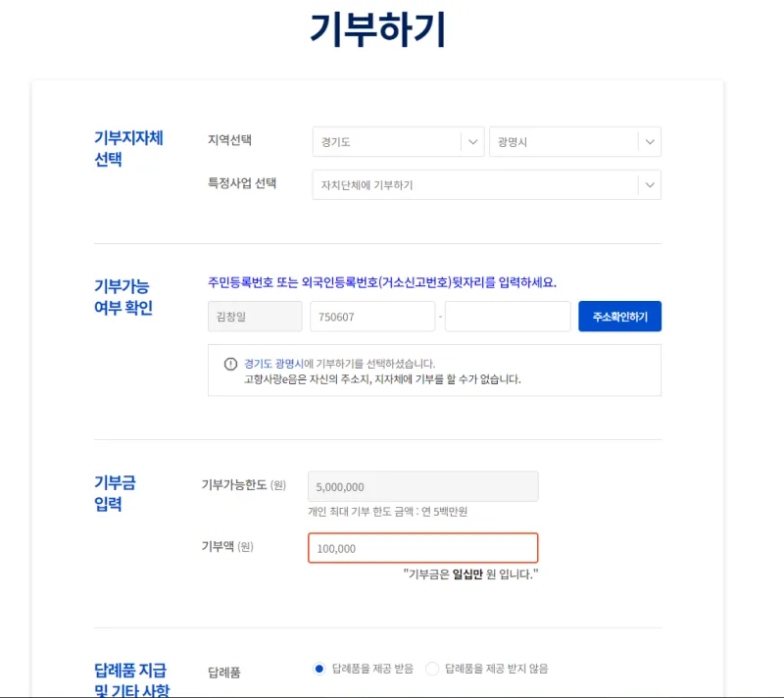Click the 기부금 입력 section heading
The height and width of the screenshot is (698, 784).
point(115,493)
